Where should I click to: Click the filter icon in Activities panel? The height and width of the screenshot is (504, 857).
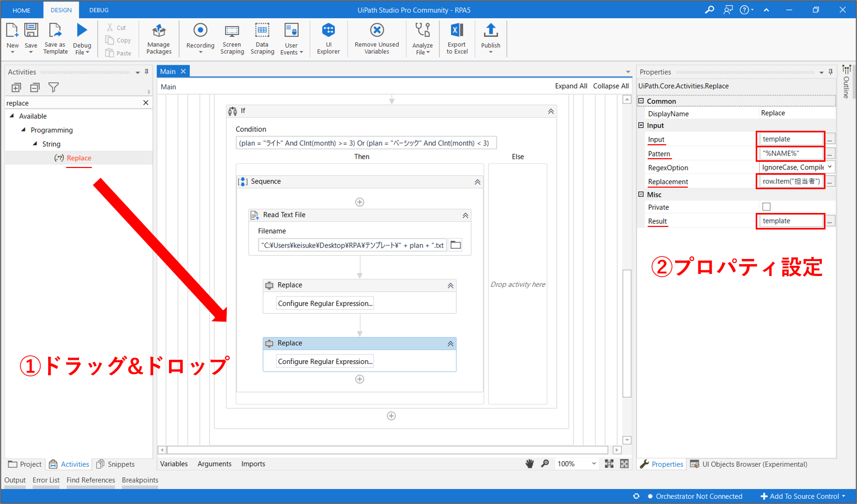coord(53,87)
